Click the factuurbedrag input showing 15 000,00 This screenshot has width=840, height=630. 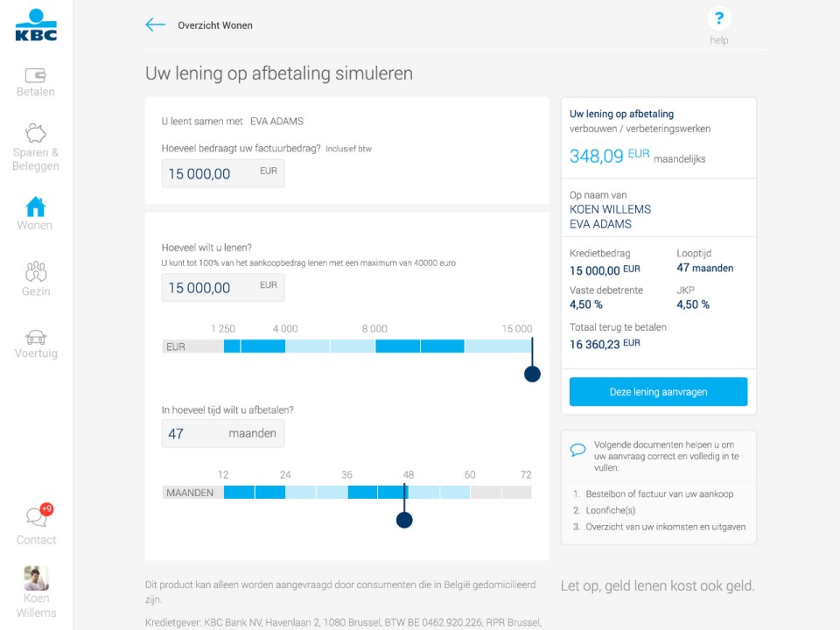222,172
